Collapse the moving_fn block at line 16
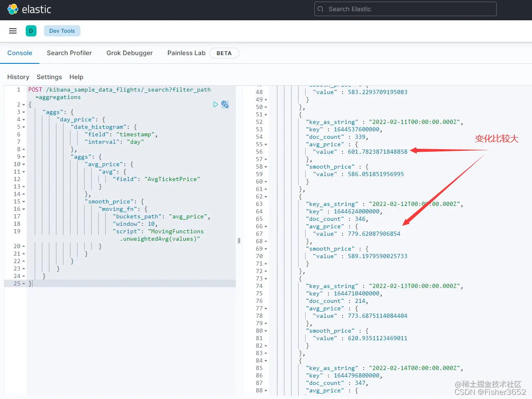 [24, 209]
